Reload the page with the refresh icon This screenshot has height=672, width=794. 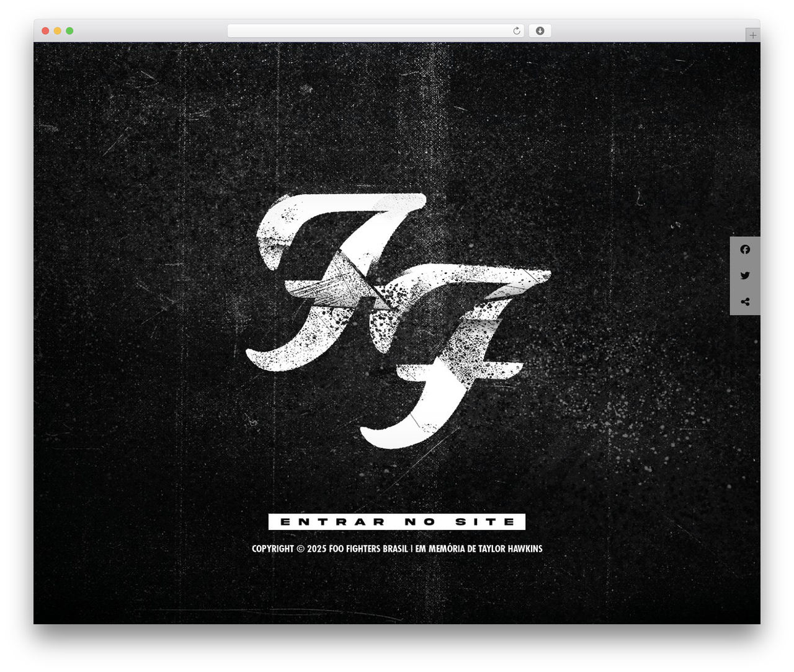click(517, 31)
